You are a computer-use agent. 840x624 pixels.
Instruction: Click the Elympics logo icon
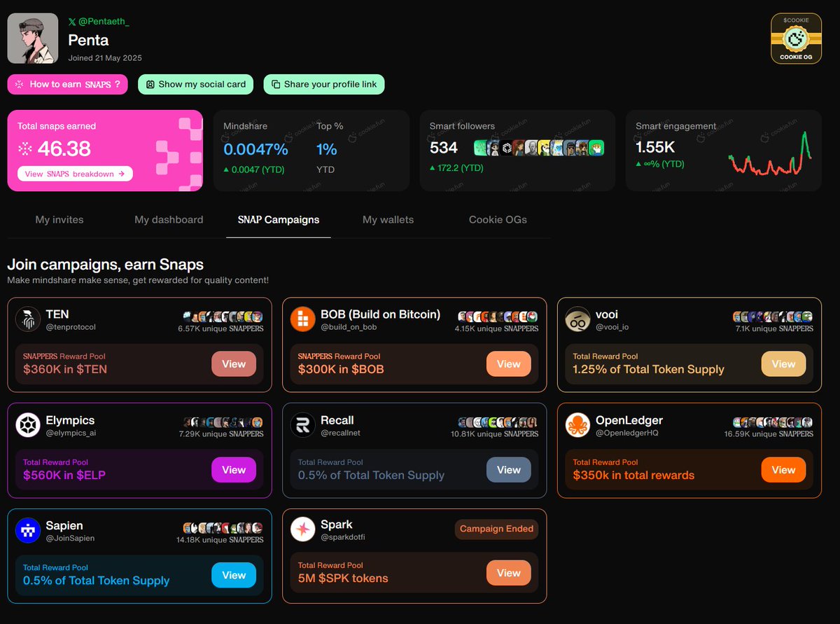(28, 425)
